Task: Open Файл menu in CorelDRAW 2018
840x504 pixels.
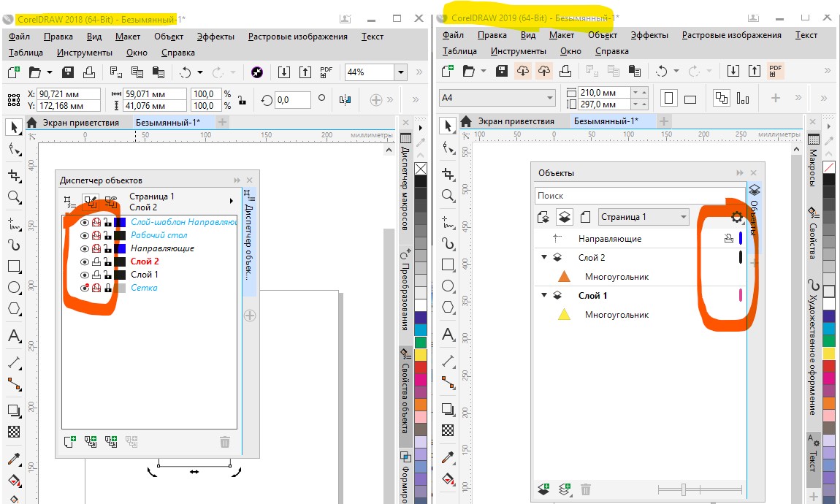Action: (19, 37)
